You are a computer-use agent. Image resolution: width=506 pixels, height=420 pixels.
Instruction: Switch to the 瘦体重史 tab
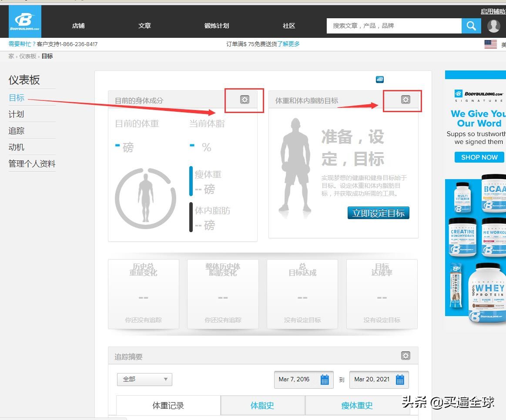tap(357, 405)
